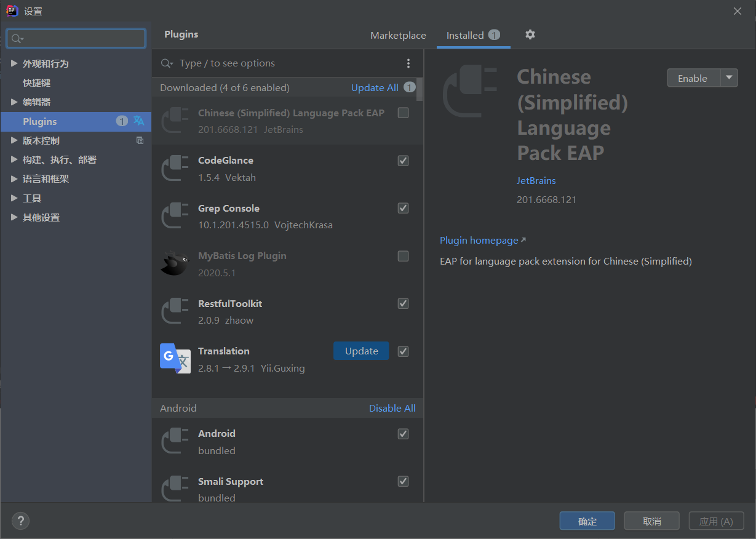Image resolution: width=756 pixels, height=539 pixels.
Task: Open the plugins gear settings icon
Action: [530, 34]
